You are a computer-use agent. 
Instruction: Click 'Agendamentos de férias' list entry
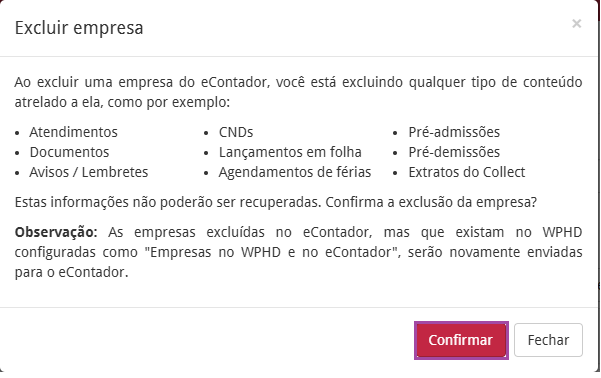pos(295,172)
